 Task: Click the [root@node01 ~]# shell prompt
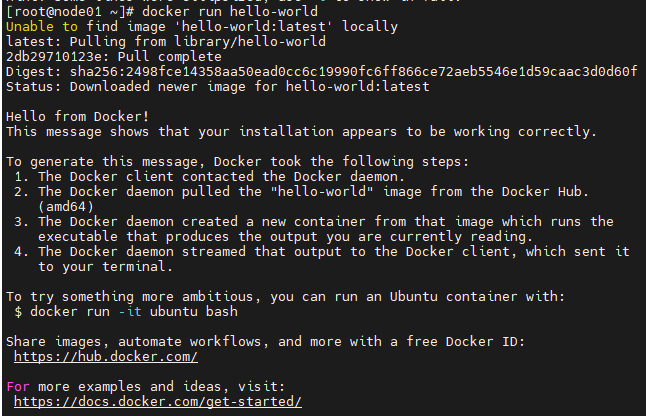[68, 10]
